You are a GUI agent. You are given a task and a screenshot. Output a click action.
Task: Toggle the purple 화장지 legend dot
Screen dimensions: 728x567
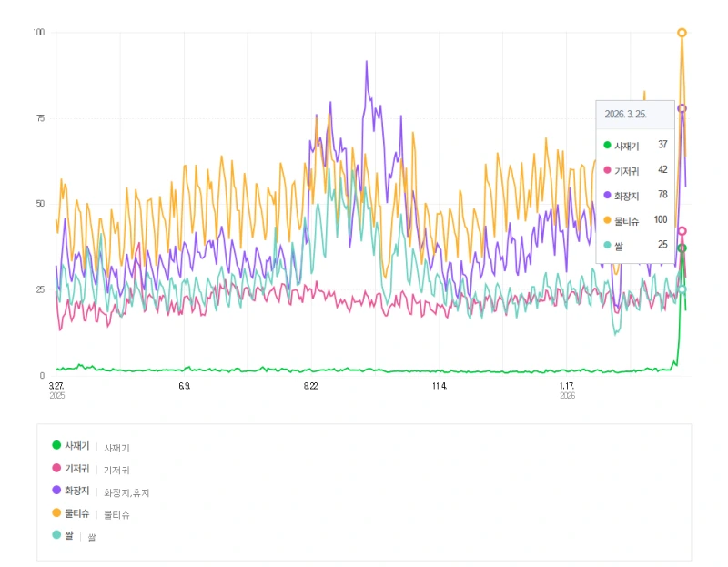[x=56, y=490]
